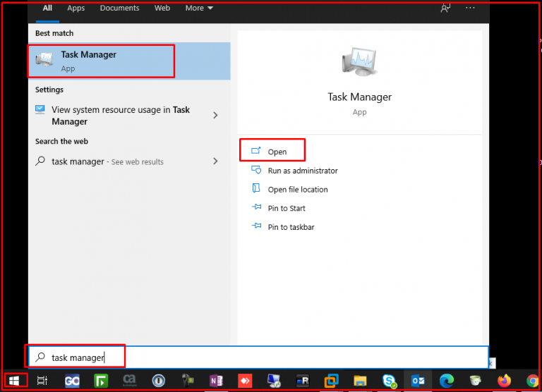The width and height of the screenshot is (542, 392).
Task: Click the feedback person icon in search header
Action: [445, 8]
